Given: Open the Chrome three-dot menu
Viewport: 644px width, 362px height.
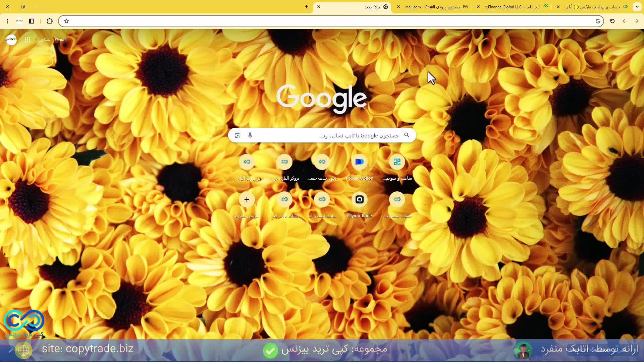Looking at the screenshot, I should tap(7, 21).
